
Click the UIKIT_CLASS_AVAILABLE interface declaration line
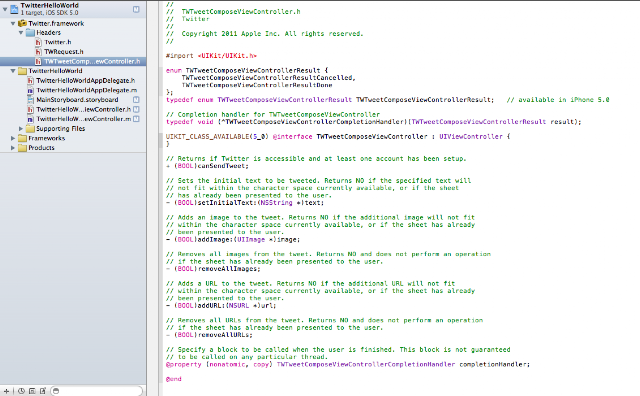(338, 137)
